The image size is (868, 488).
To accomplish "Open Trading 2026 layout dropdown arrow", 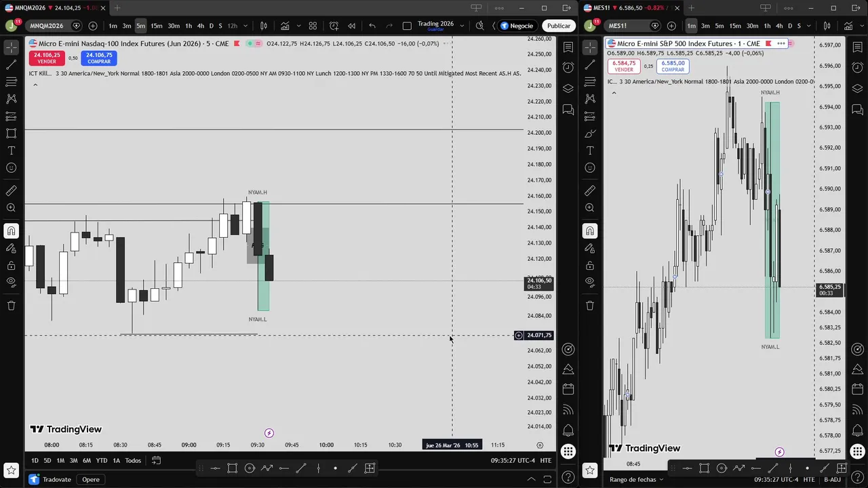I will [x=464, y=26].
